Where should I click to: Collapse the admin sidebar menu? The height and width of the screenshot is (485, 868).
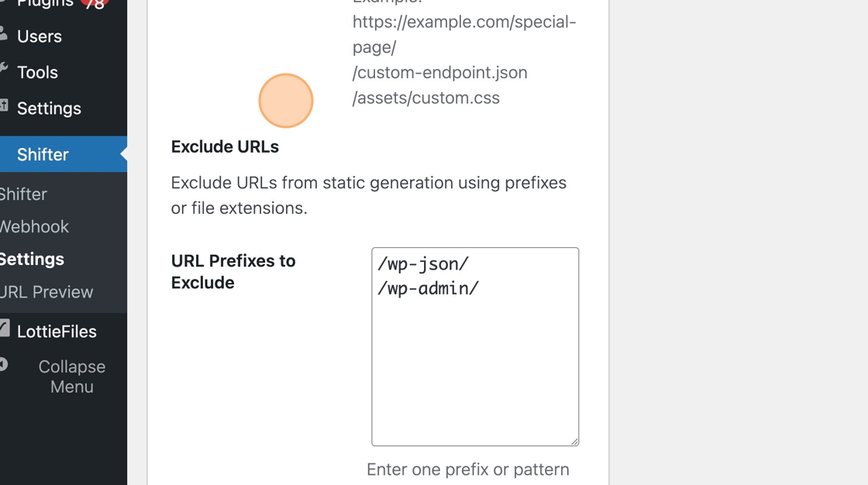click(x=71, y=377)
